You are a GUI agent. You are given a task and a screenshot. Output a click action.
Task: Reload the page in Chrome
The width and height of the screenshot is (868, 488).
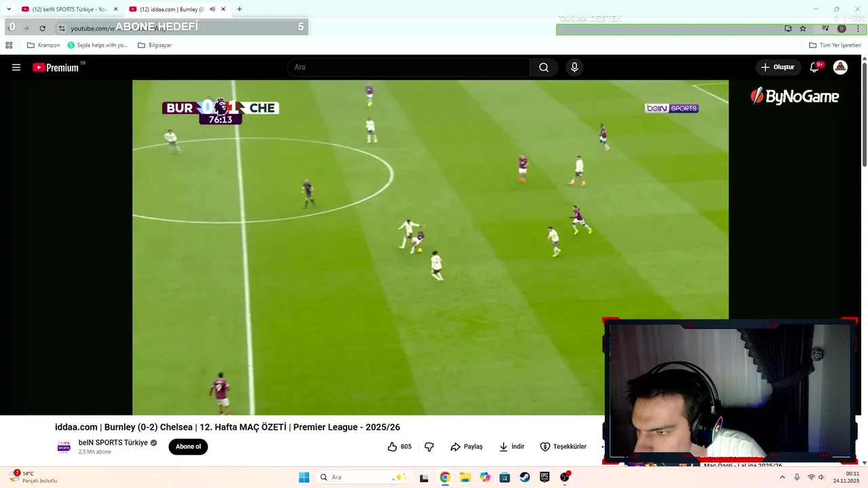[x=42, y=28]
